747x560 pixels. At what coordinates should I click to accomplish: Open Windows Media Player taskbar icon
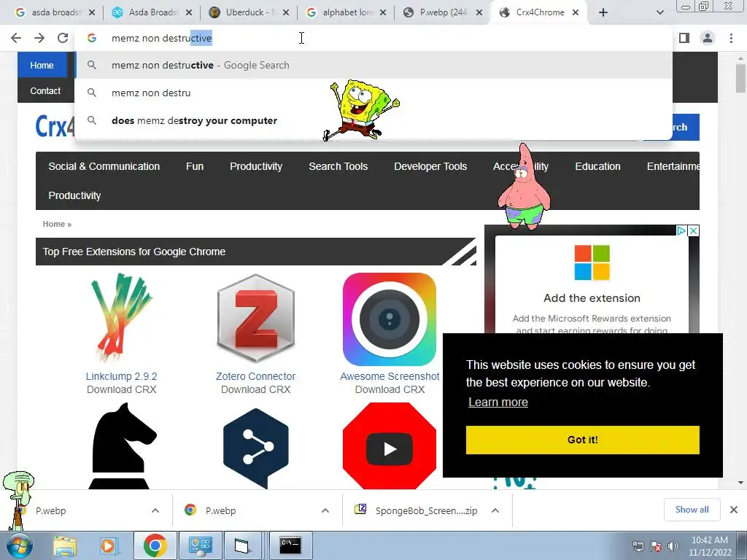[x=108, y=545]
